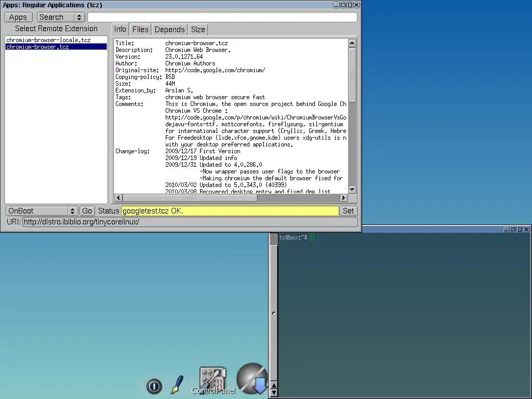
Task: Switch to the Depends tab
Action: click(170, 30)
